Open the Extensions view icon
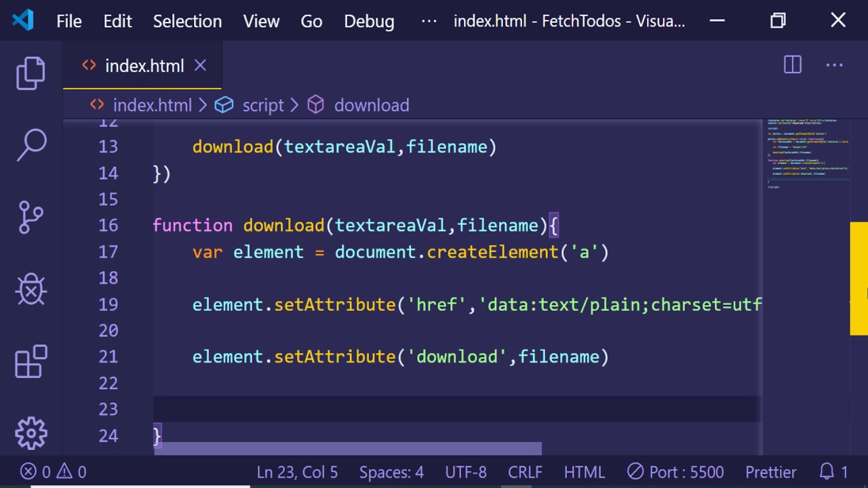The width and height of the screenshot is (868, 488). click(x=31, y=362)
